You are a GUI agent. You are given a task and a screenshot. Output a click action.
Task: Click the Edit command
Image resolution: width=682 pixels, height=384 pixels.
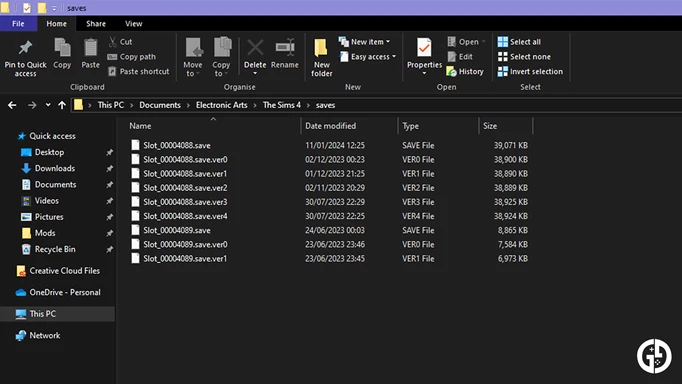(x=460, y=57)
